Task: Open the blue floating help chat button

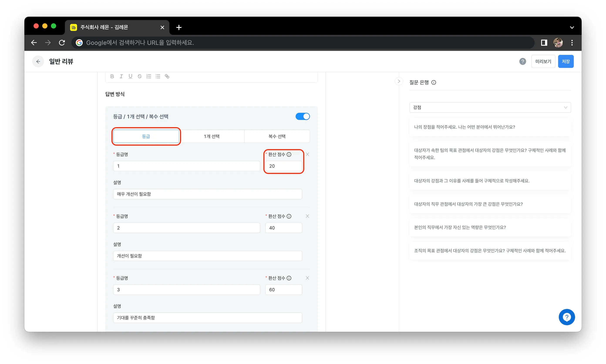Action: coord(567,317)
